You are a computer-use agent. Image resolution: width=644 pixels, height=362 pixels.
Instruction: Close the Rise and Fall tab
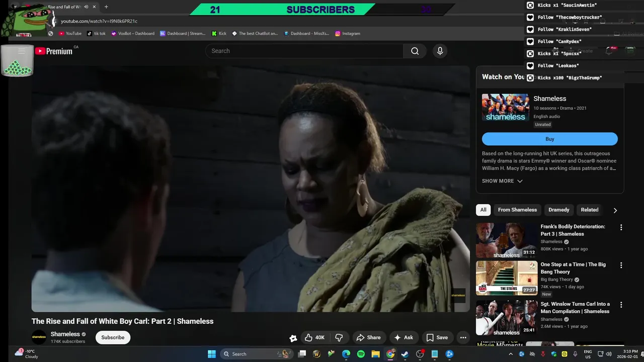[94, 7]
